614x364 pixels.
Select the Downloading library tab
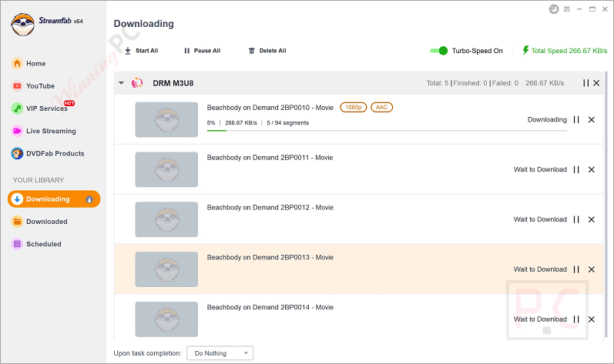point(54,199)
